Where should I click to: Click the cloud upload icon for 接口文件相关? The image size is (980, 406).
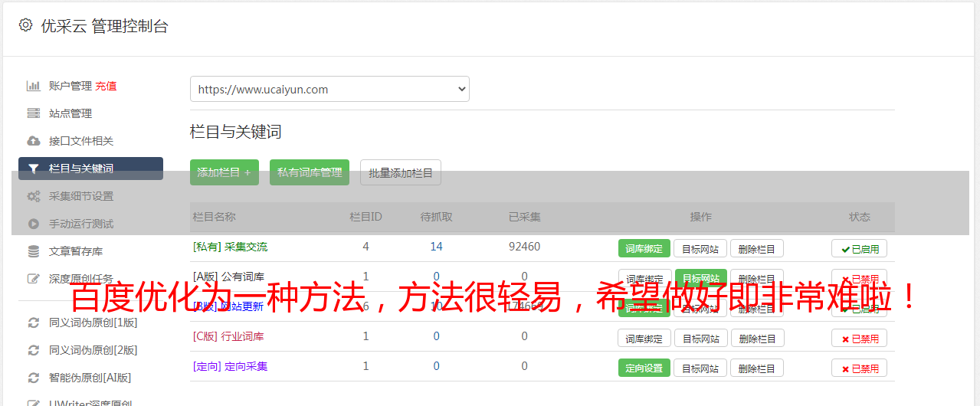(x=34, y=141)
